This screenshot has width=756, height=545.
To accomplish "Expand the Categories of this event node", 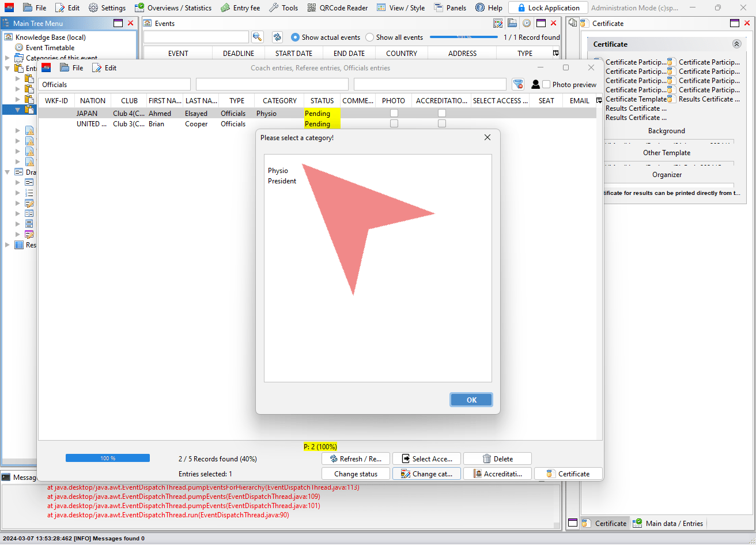I will coord(7,58).
